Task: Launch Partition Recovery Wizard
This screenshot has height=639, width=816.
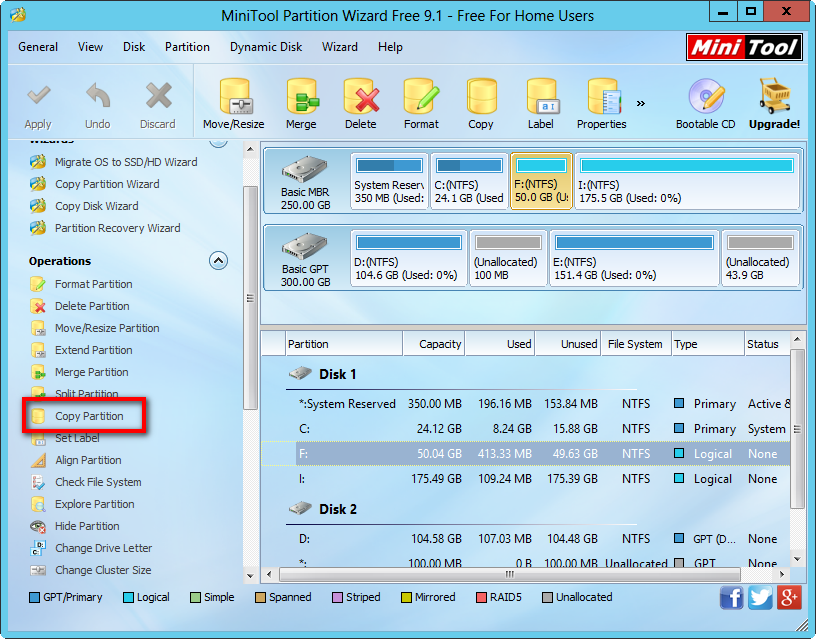Action: click(105, 228)
